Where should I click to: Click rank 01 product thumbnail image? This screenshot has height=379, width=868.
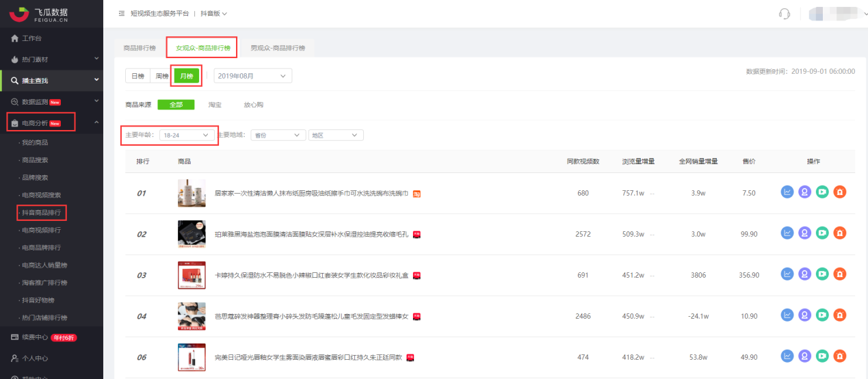[192, 193]
